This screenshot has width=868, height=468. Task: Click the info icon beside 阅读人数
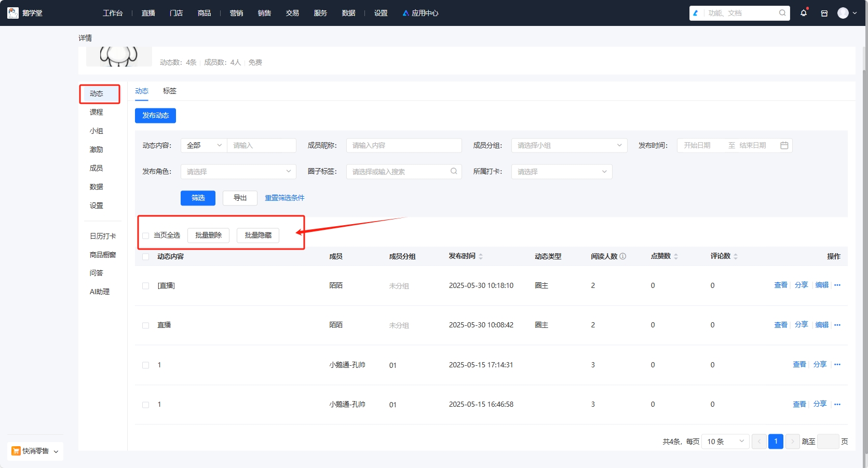pyautogui.click(x=623, y=256)
